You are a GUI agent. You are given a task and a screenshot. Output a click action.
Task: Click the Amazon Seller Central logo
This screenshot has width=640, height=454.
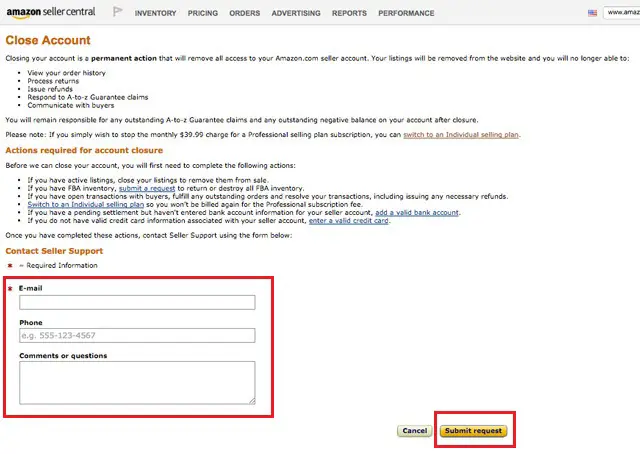(51, 12)
